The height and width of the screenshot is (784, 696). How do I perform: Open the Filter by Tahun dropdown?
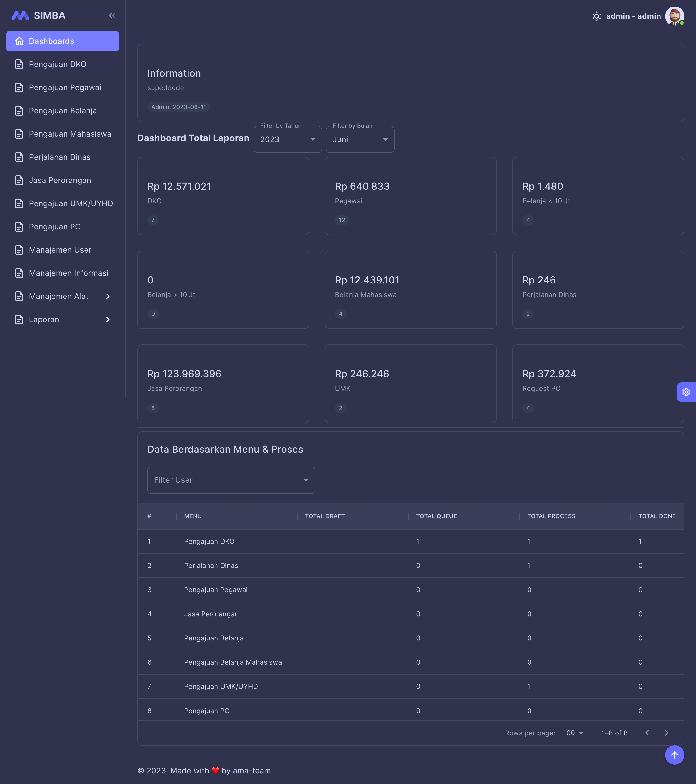point(287,140)
